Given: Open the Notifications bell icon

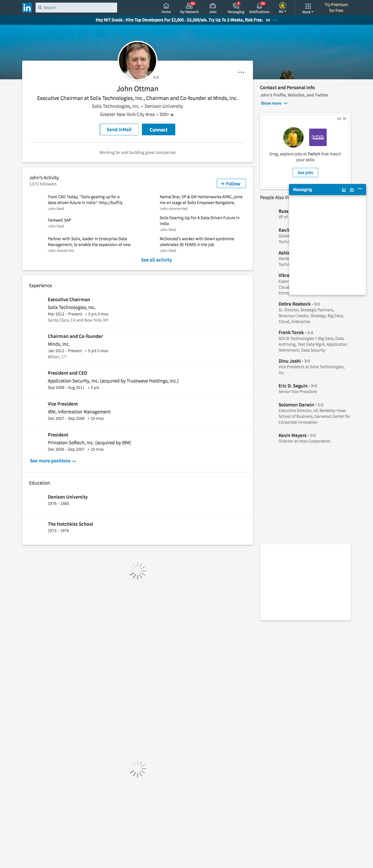Looking at the screenshot, I should click(x=259, y=6).
